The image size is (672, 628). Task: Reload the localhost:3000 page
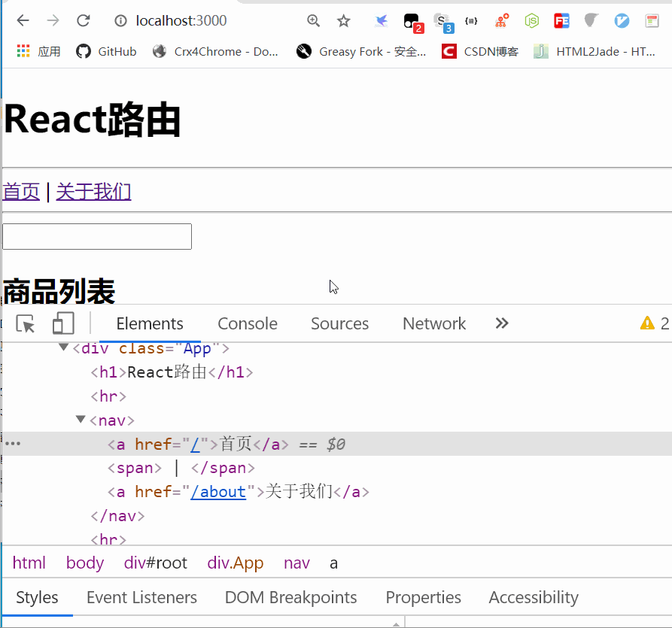click(83, 20)
